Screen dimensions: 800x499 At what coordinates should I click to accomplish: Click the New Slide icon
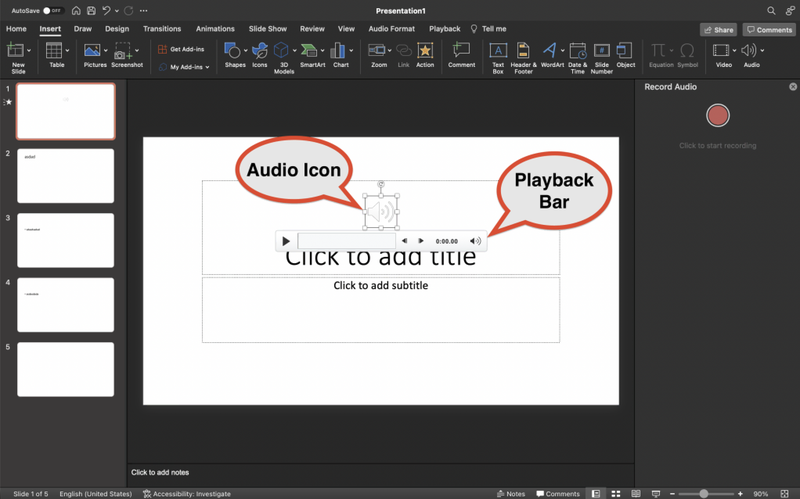[x=15, y=51]
